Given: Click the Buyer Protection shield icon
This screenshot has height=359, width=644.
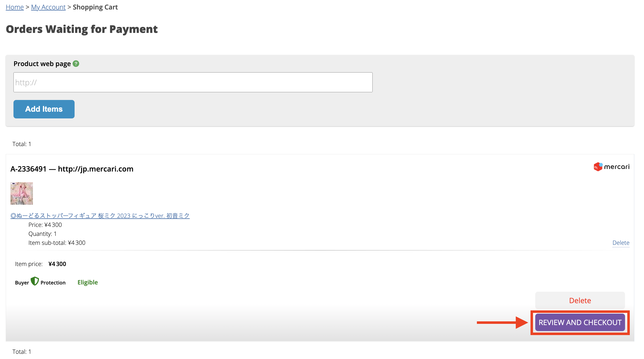Looking at the screenshot, I should click(x=35, y=281).
